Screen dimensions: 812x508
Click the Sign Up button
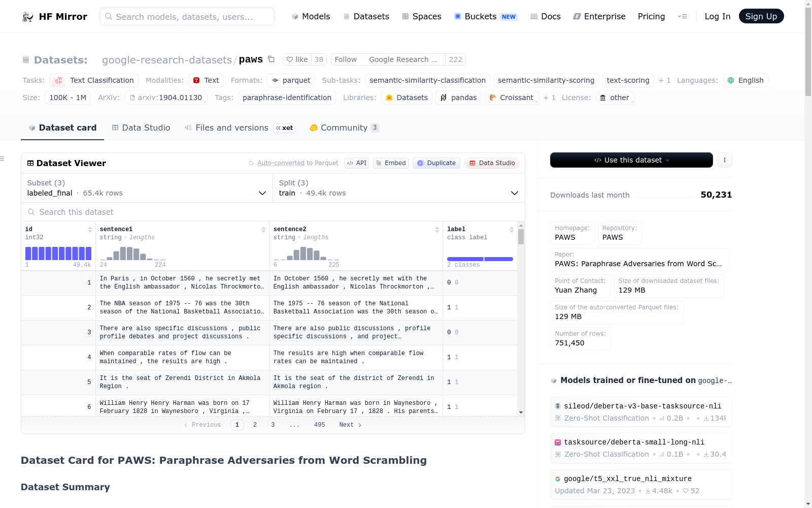pos(761,16)
